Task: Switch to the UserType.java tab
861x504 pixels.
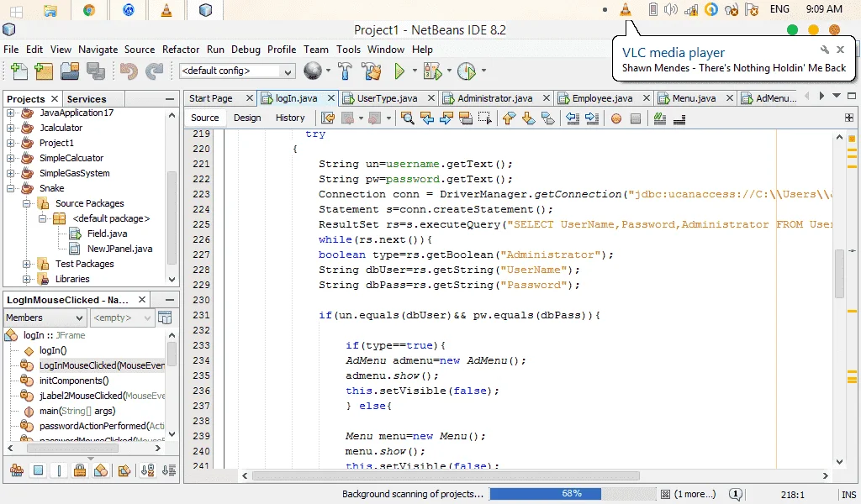Action: coord(387,98)
